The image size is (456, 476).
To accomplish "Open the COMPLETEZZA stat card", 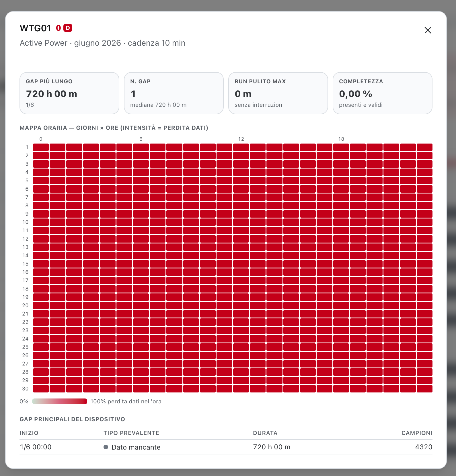I will click(383, 93).
